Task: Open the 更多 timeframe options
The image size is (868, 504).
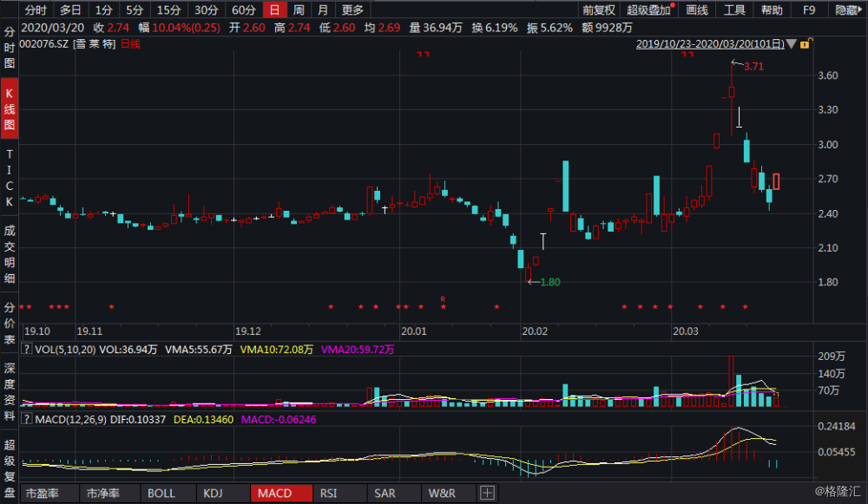Action: tap(352, 10)
